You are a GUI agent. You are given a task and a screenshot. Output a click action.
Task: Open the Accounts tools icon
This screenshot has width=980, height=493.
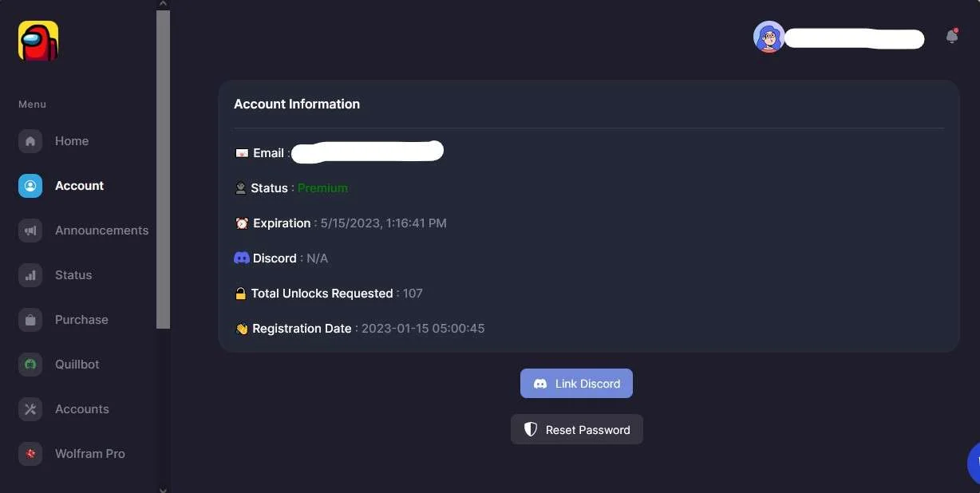coord(30,409)
